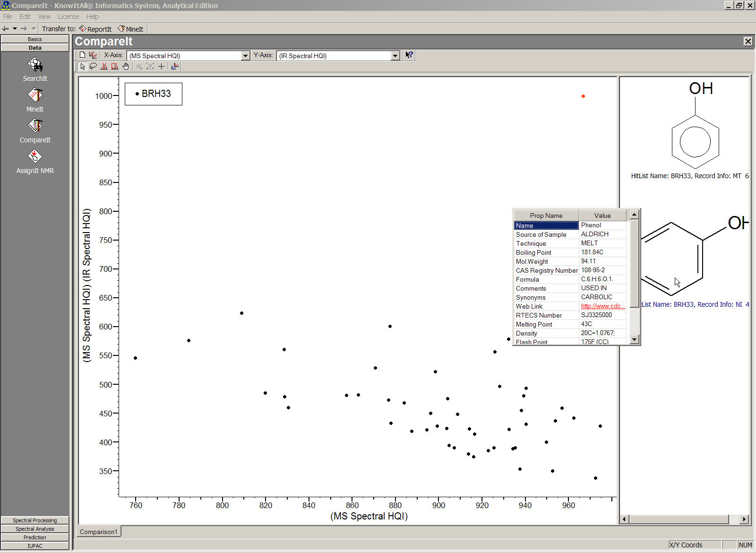The image size is (756, 553).
Task: Click the top phenol structure thumbnail
Action: pyautogui.click(x=696, y=125)
